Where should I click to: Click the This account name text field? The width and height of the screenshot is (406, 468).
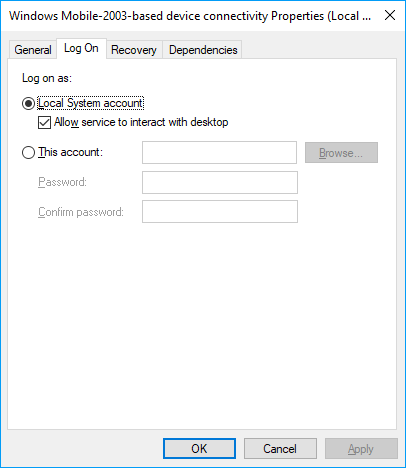pos(219,153)
